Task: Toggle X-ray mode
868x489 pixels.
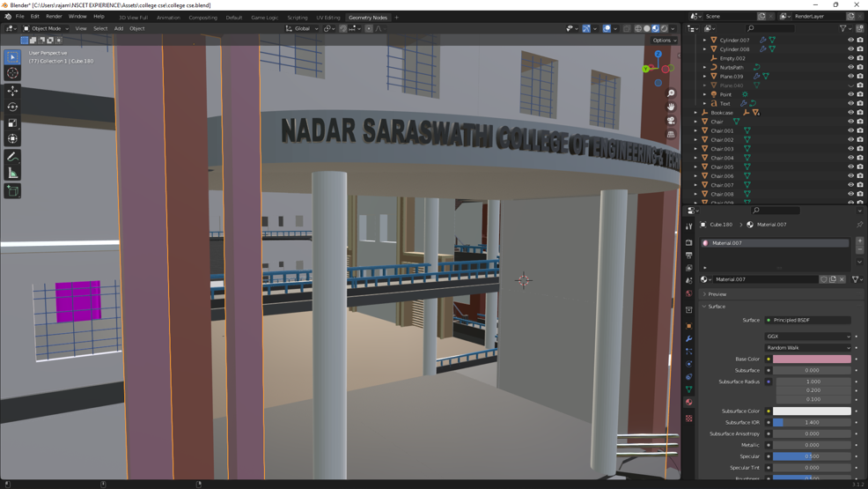Action: [627, 28]
